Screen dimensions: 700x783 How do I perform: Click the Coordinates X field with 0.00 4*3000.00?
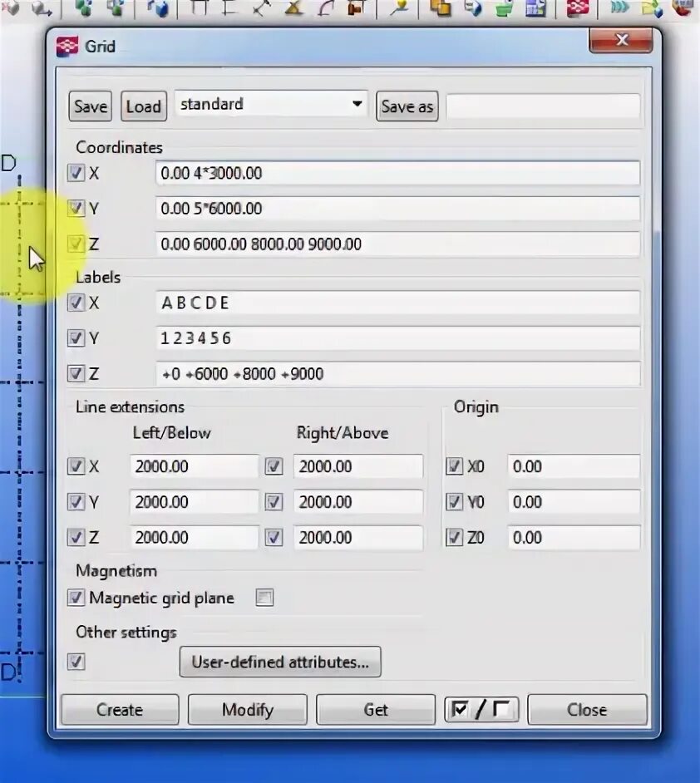click(397, 173)
